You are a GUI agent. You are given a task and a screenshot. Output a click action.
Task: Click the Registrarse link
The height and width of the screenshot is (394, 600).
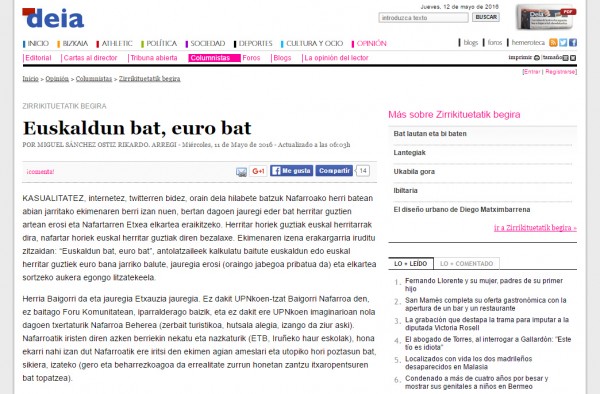point(560,72)
